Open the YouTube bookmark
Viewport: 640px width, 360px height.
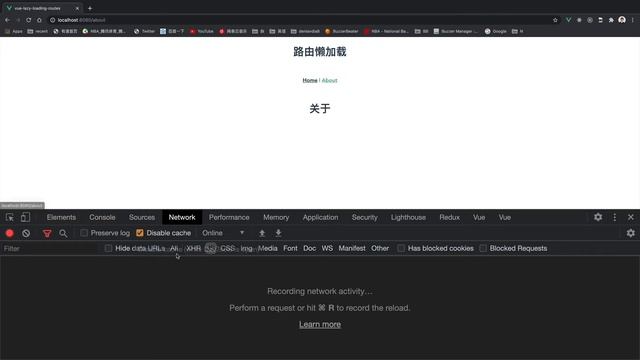click(x=202, y=31)
